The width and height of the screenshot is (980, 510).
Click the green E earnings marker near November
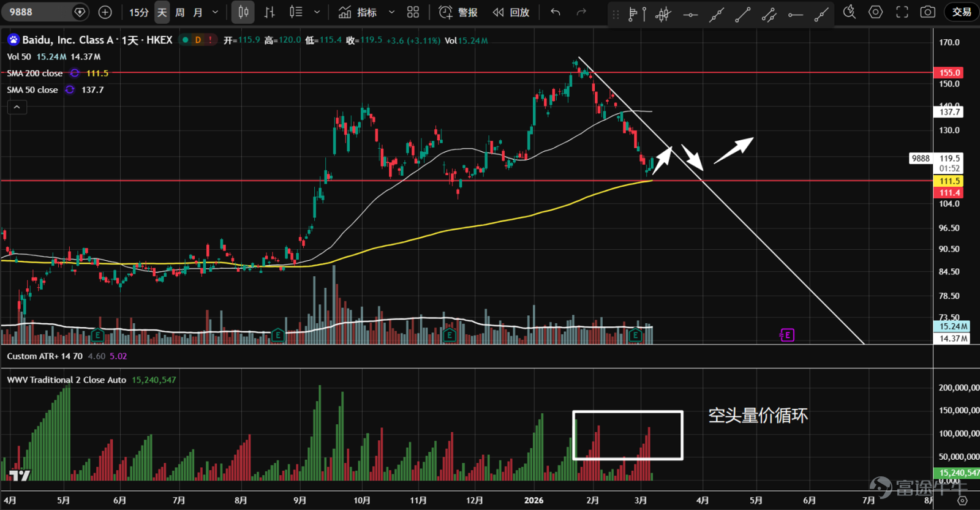[x=450, y=335]
